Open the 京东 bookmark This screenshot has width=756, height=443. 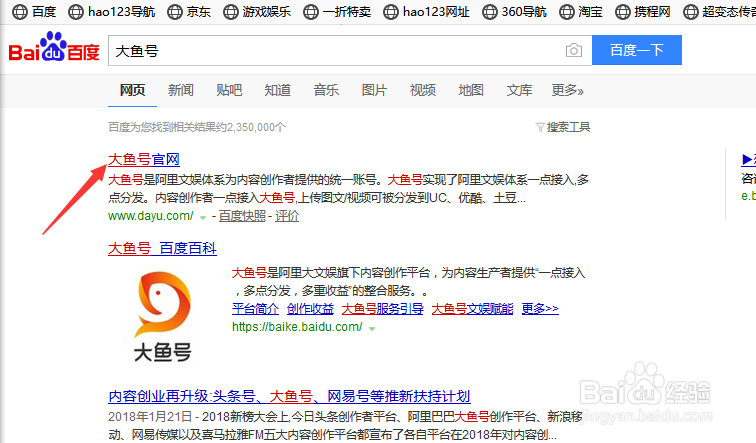[189, 12]
